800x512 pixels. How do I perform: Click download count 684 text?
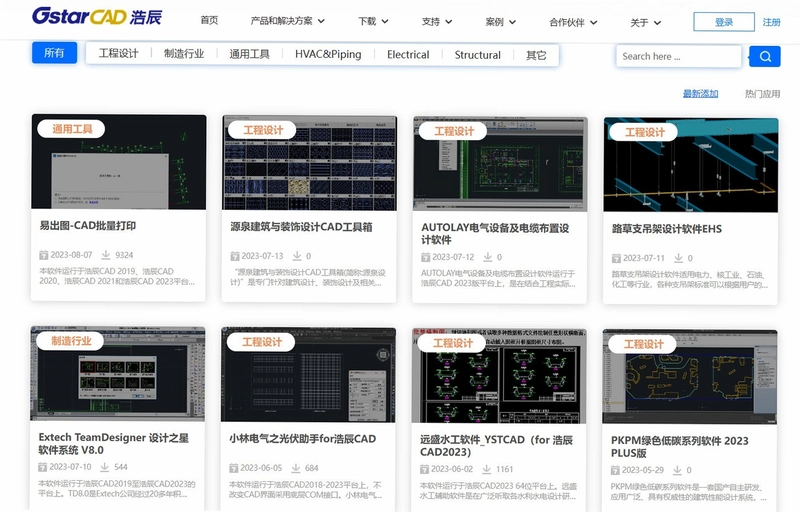point(312,468)
